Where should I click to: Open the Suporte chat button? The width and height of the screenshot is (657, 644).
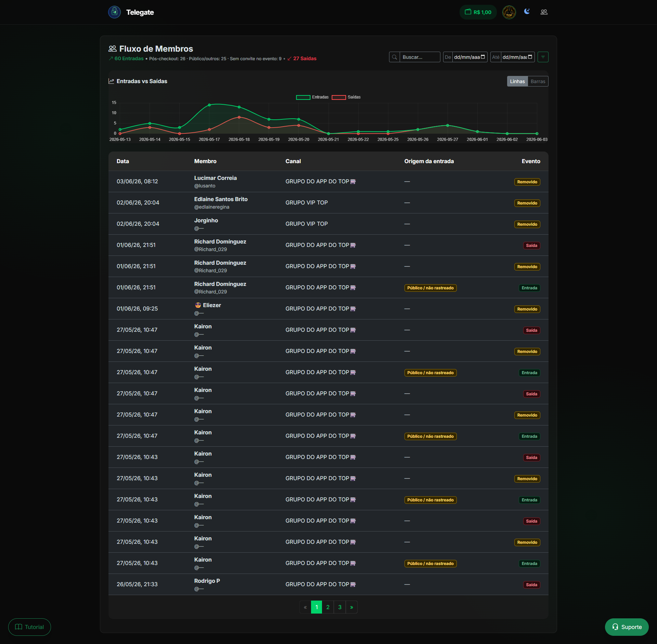pyautogui.click(x=627, y=627)
